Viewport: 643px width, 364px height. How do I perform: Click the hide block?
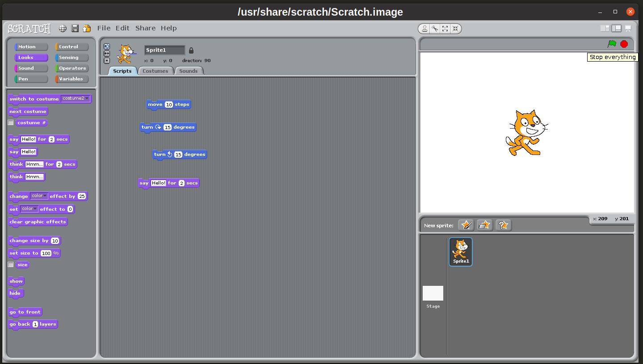click(15, 293)
